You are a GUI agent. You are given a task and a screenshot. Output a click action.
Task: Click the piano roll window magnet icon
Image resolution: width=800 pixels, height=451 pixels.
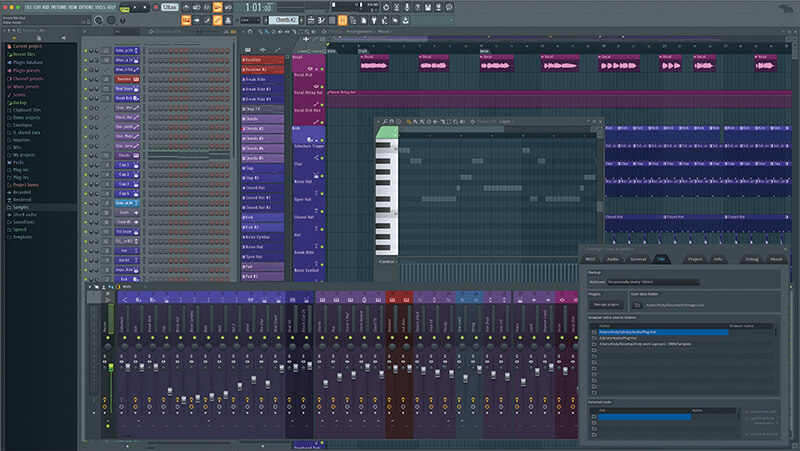(x=392, y=121)
